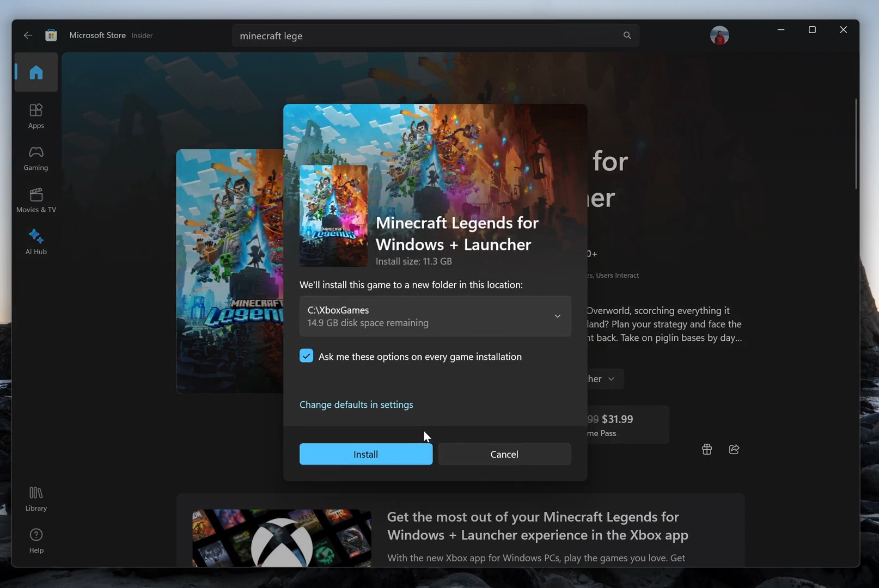Click the large Minecraft Legends poster image
This screenshot has width=879, height=588.
point(229,271)
